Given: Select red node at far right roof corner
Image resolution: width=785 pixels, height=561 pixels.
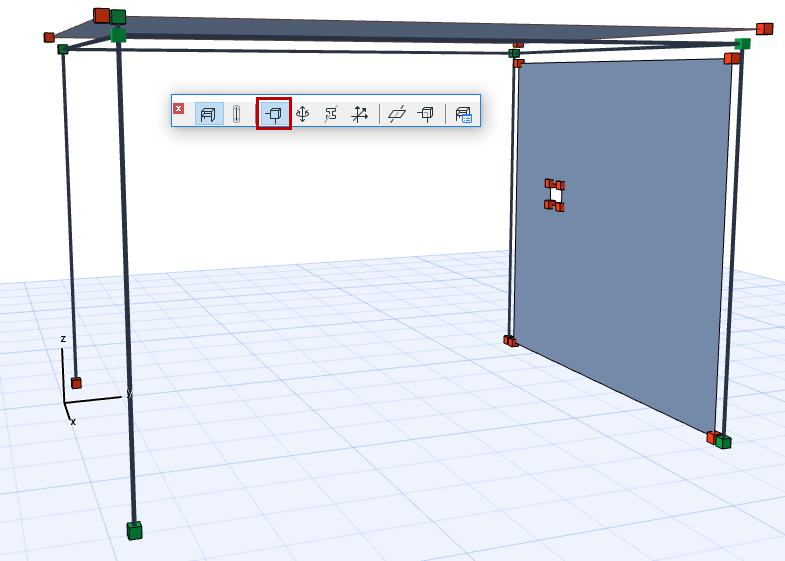Looking at the screenshot, I should (764, 29).
